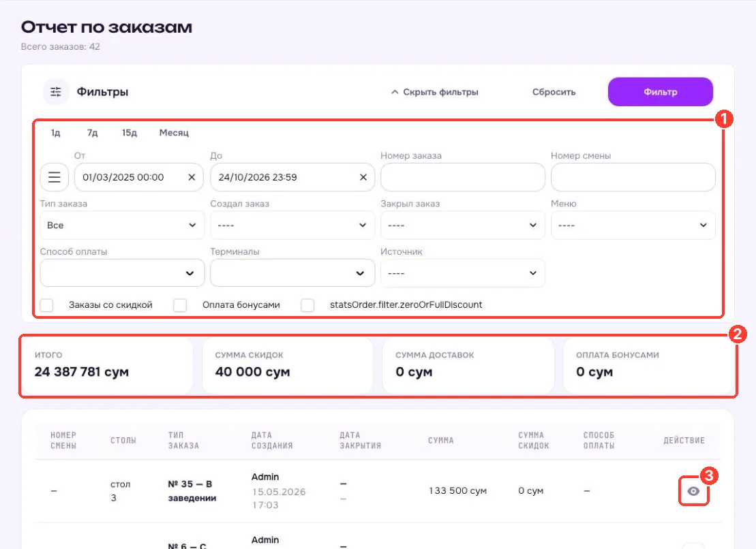The height and width of the screenshot is (549, 756).
Task: Focus the 'Номер смены' input field
Action: pyautogui.click(x=633, y=177)
